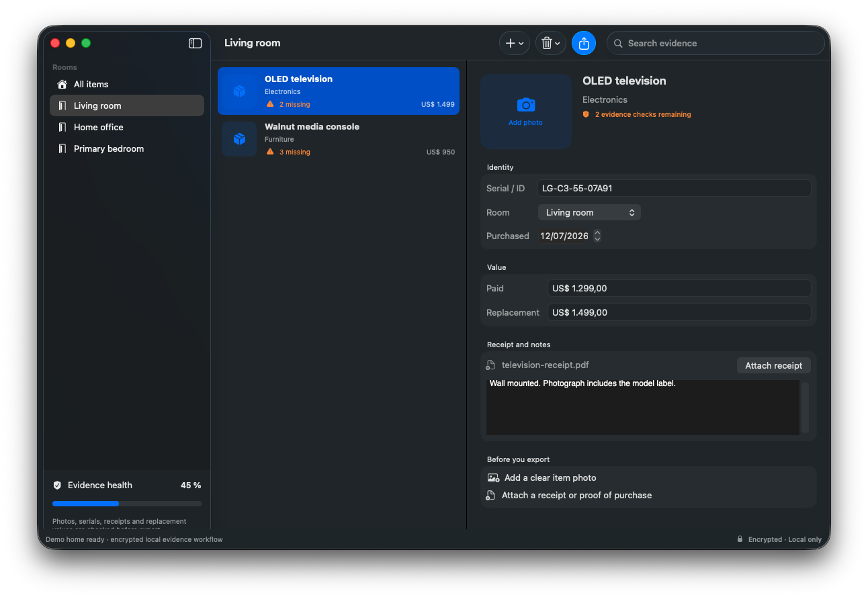This screenshot has height=599, width=868.
Task: Open the add item plus menu
Action: pos(515,43)
